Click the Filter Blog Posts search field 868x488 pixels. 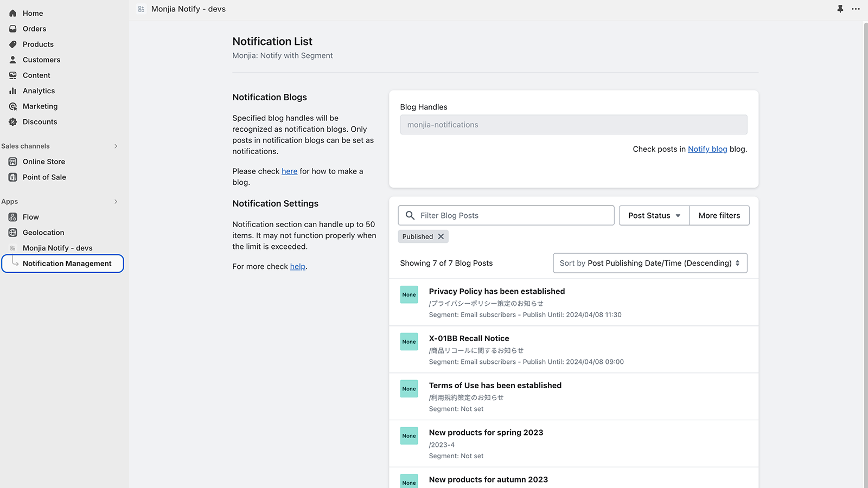506,215
